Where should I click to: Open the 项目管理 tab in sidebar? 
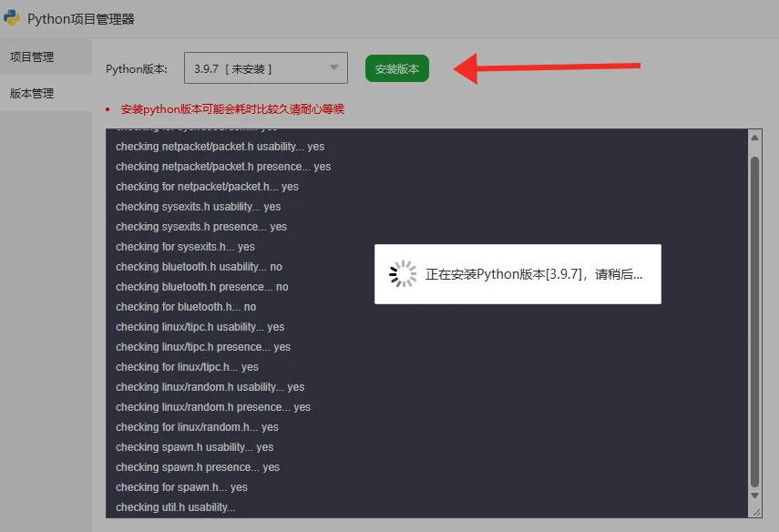[x=46, y=56]
